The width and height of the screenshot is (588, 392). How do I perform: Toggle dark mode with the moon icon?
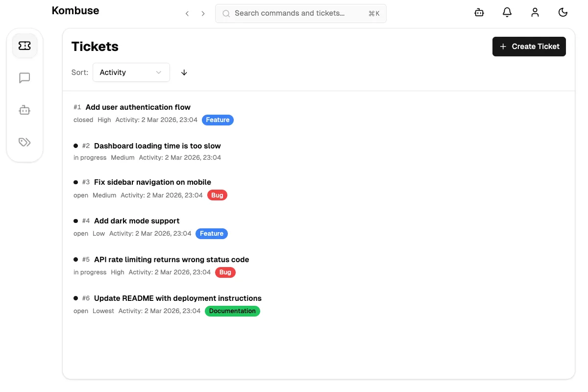click(563, 12)
